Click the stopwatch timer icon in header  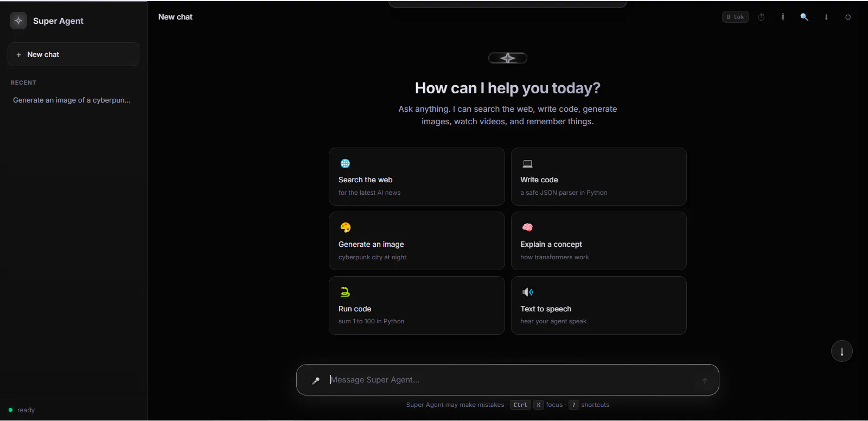coord(761,17)
